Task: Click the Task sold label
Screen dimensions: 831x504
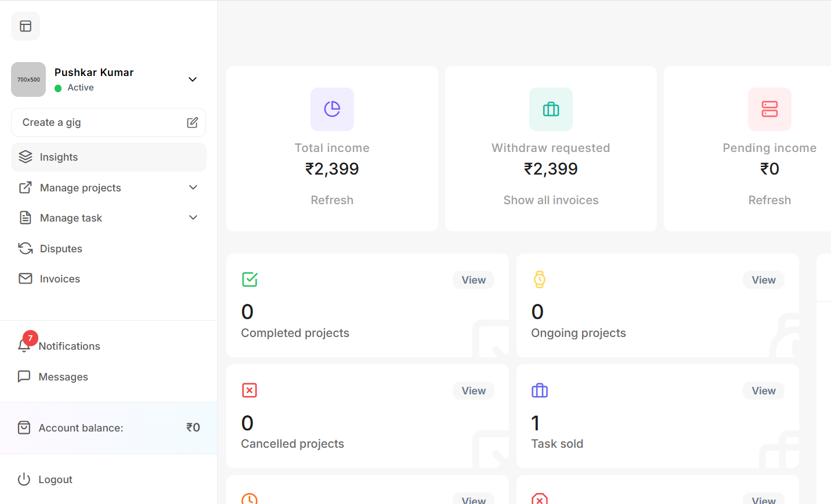Action: pyautogui.click(x=557, y=444)
